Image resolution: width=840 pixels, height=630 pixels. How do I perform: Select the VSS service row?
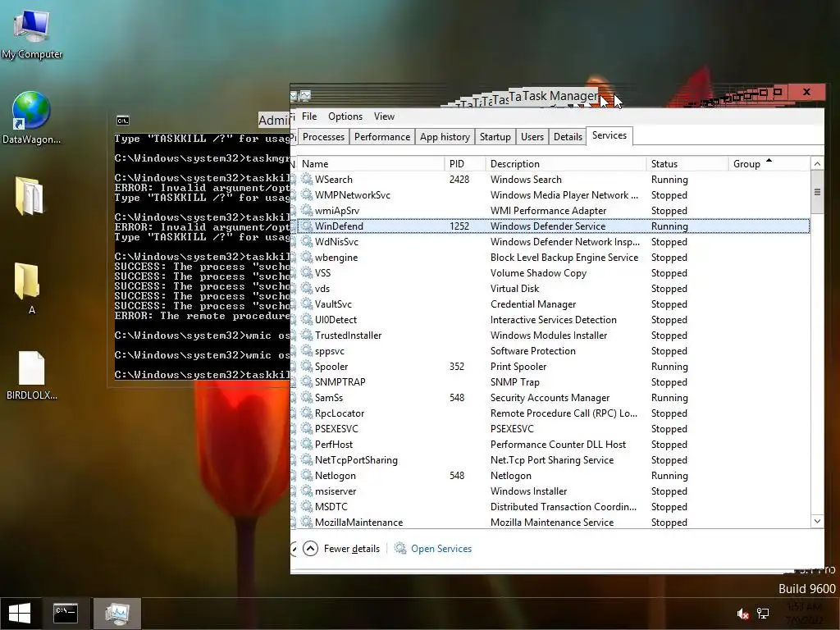[x=554, y=272]
